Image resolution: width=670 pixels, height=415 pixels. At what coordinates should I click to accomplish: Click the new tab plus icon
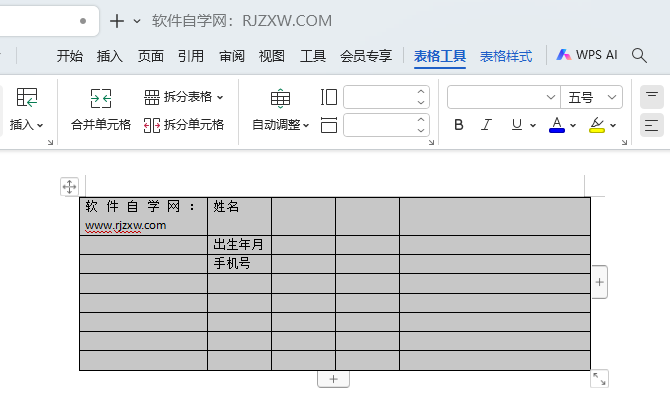click(117, 21)
